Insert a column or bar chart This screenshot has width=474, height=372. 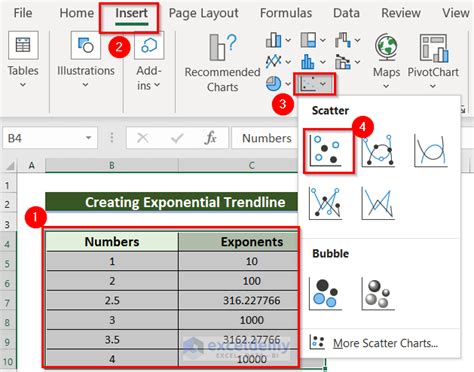click(x=273, y=40)
